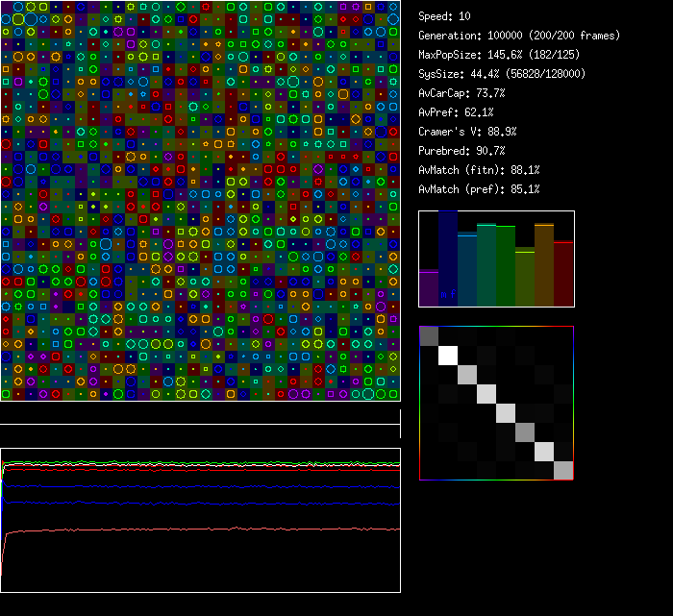The height and width of the screenshot is (616, 673).
Task: Select the brightest white cell in the correlation matrix
Action: pyautogui.click(x=447, y=355)
